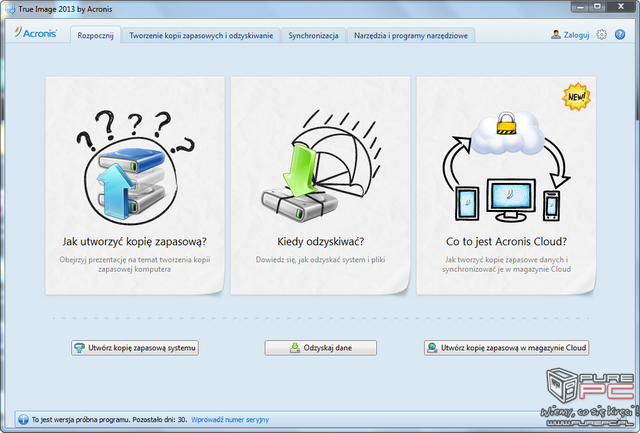The image size is (640, 433).
Task: Click heading Jak utworzyć kopię zapasową?
Action: tap(134, 242)
